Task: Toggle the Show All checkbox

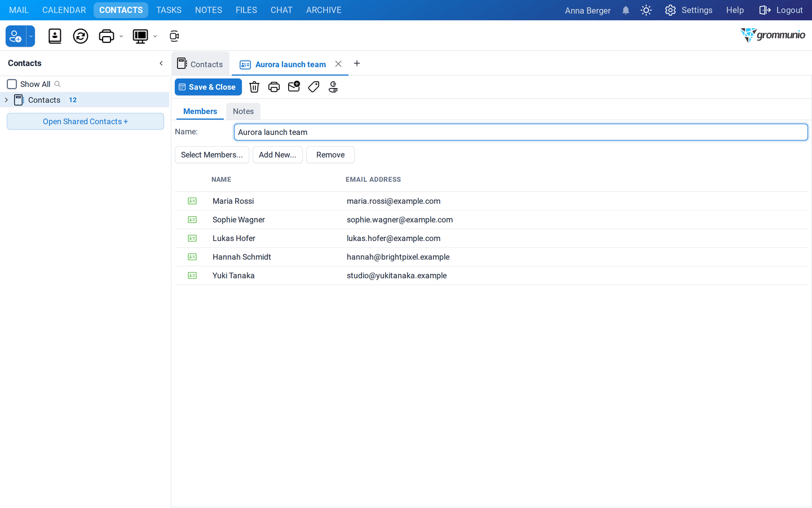Action: tap(12, 84)
